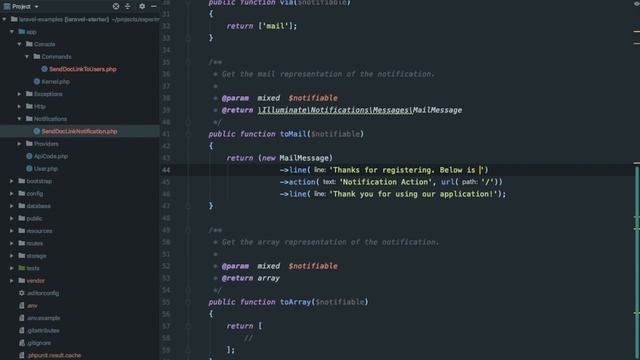
Task: Select .phpunit.result.cache file
Action: coord(54,355)
